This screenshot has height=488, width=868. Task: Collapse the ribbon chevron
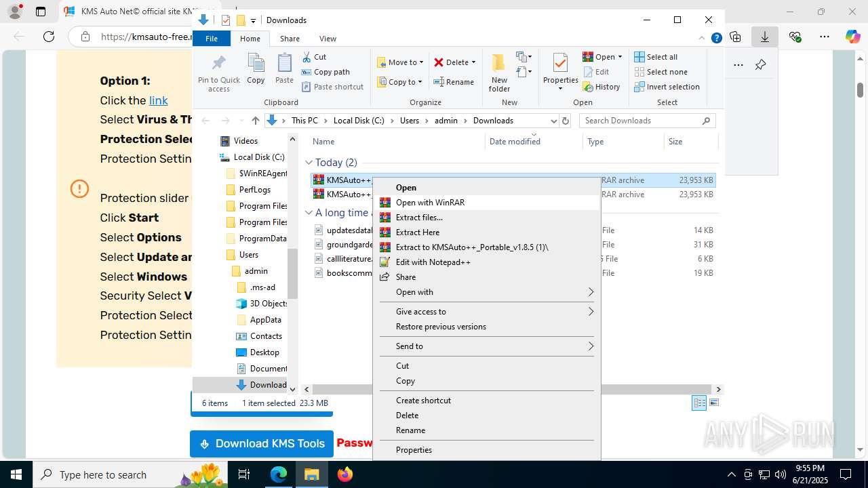[x=703, y=39]
